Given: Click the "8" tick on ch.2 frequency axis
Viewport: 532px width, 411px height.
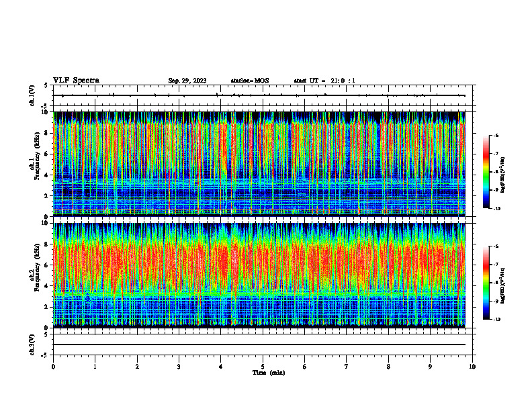Looking at the screenshot, I should coord(47,244).
